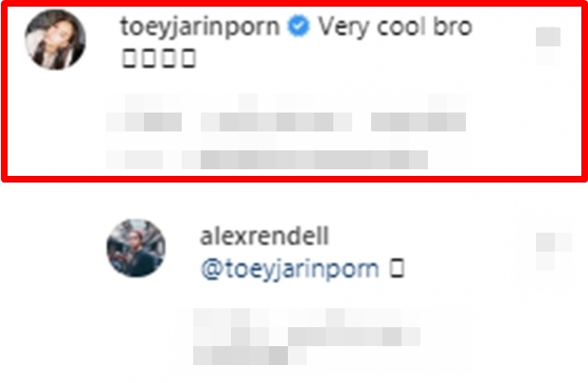Click blurred lower row under alexrendell's reply
This screenshot has width=588, height=383.
click(250, 356)
